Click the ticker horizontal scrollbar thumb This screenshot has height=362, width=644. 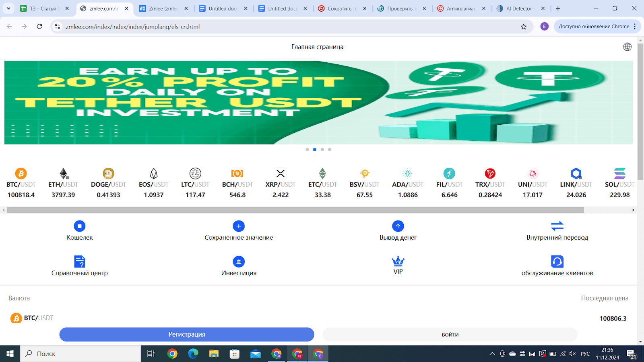[295, 210]
